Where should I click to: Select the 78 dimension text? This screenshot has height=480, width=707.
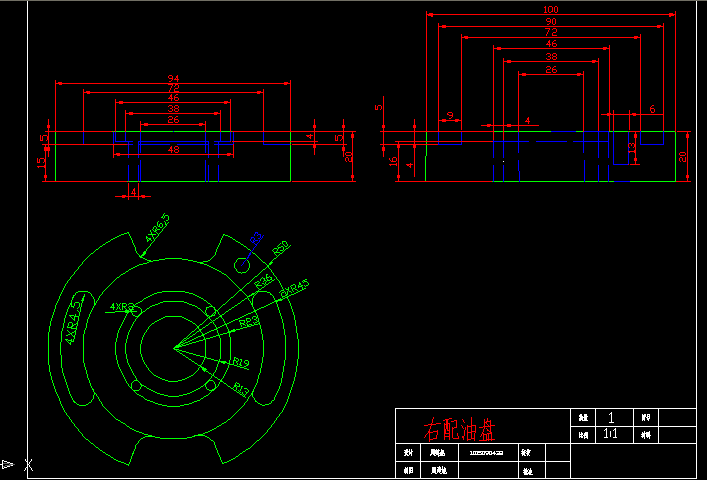click(x=173, y=88)
